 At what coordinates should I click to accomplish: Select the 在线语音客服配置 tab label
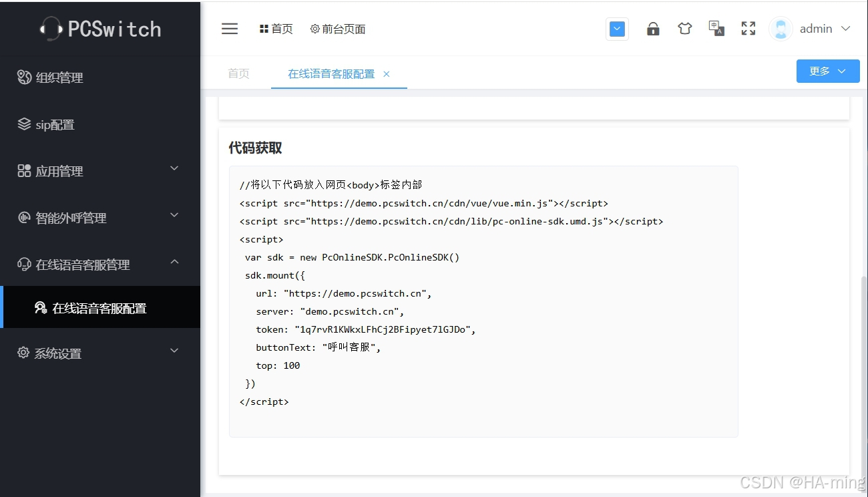click(331, 74)
